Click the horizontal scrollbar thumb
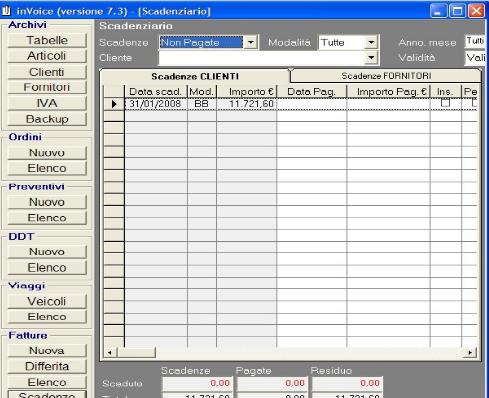The image size is (489, 398). pos(136,352)
